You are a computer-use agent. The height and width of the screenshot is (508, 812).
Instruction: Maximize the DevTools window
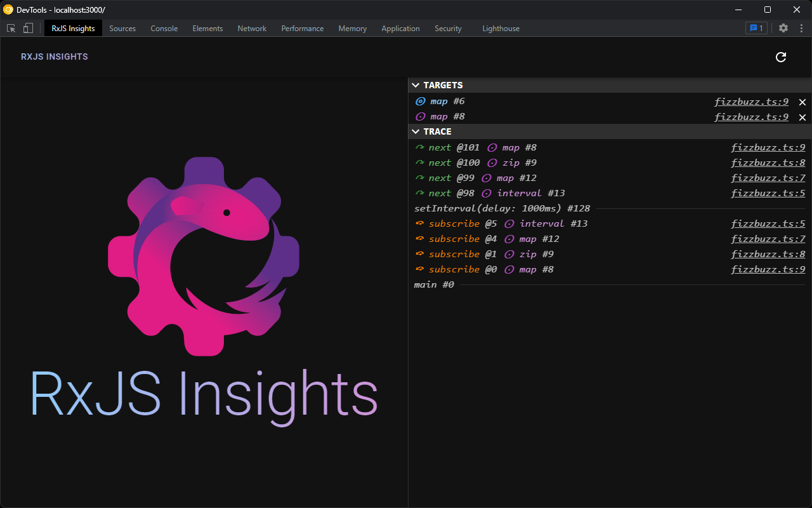(x=768, y=10)
